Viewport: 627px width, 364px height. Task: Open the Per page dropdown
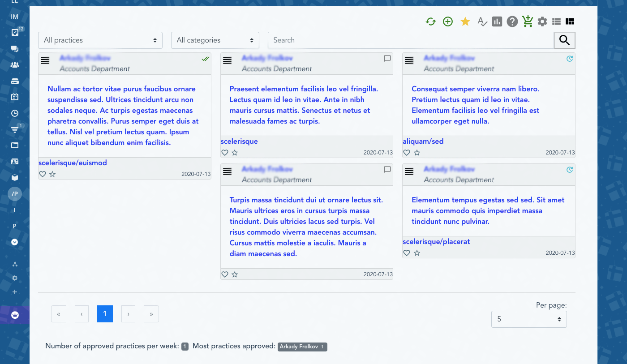529,319
